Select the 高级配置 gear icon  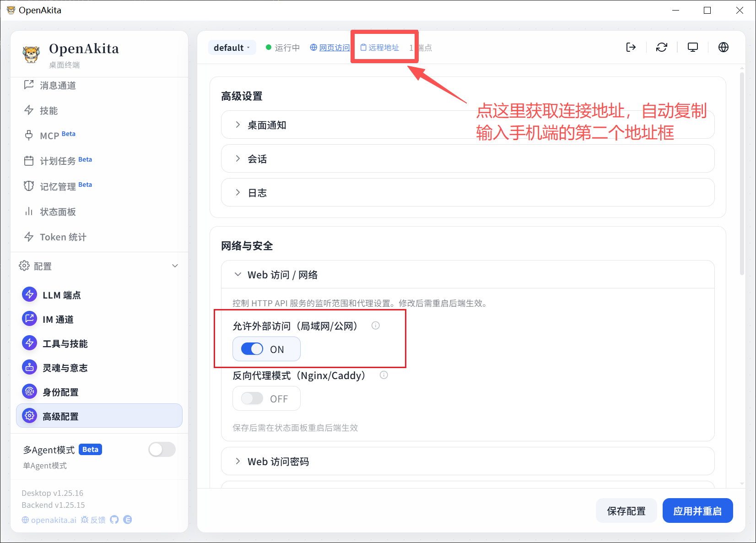tap(30, 416)
